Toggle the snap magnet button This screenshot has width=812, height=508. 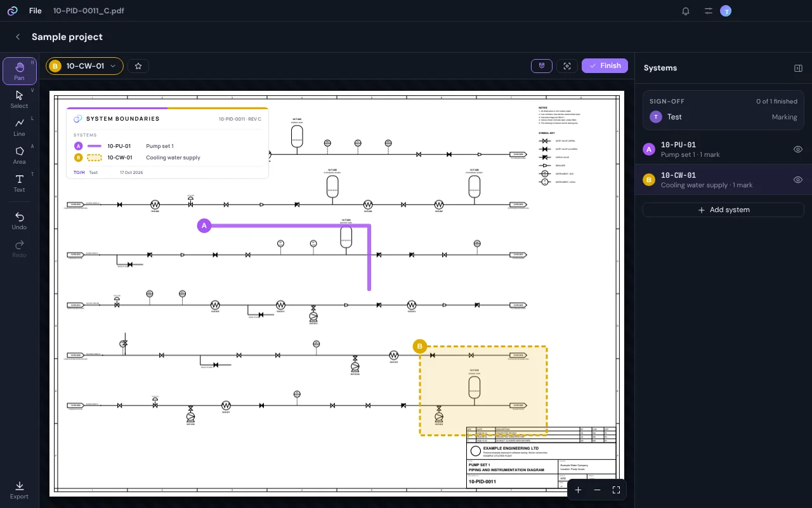coord(542,66)
